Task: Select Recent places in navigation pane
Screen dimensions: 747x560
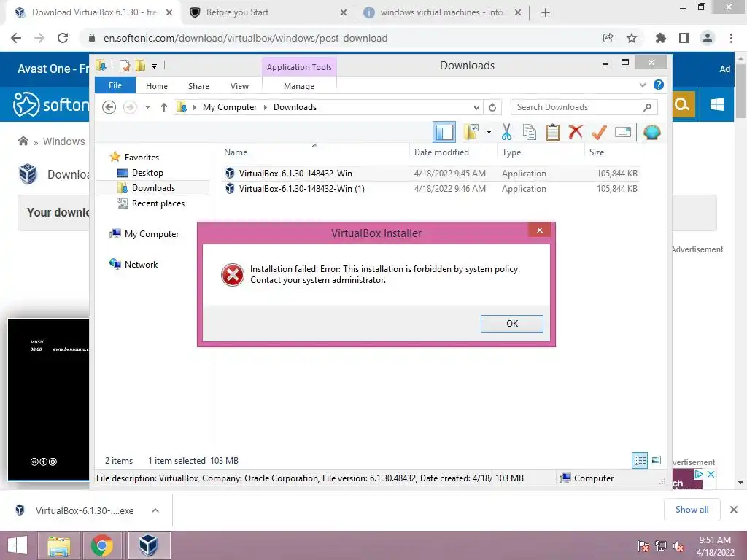Action: pos(158,203)
